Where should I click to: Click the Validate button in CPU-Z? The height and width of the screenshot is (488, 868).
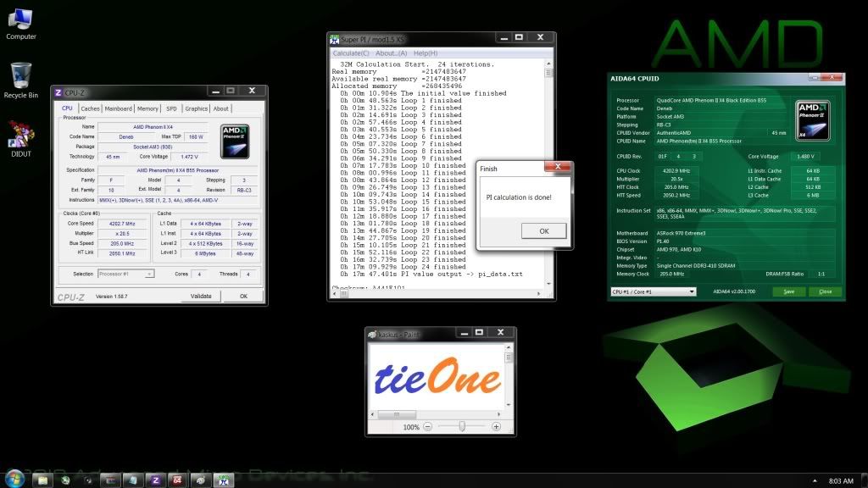pos(201,296)
